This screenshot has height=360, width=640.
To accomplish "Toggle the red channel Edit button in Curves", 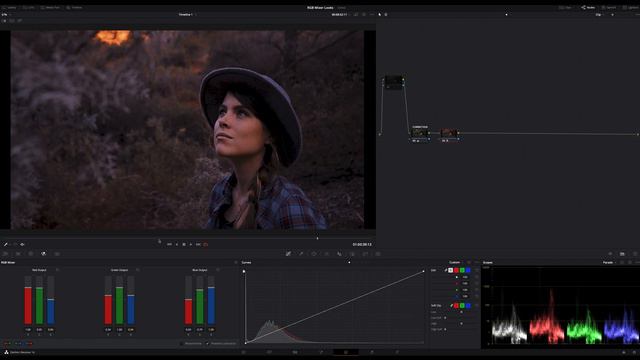I will pos(456,270).
